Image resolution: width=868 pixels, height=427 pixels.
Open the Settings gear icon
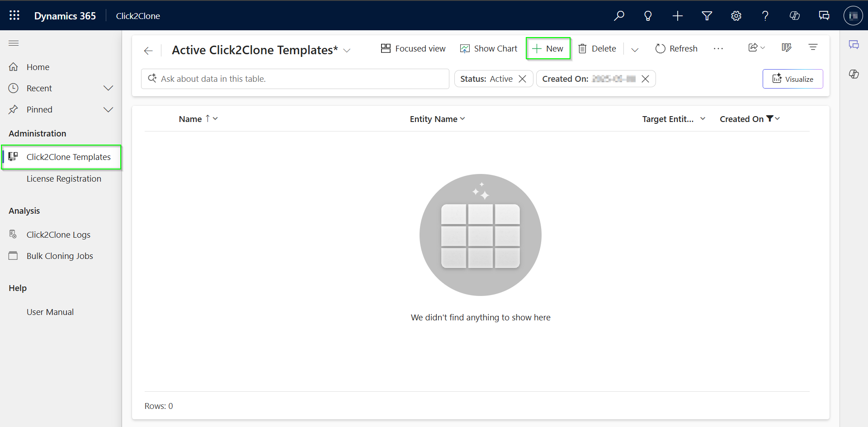[736, 16]
